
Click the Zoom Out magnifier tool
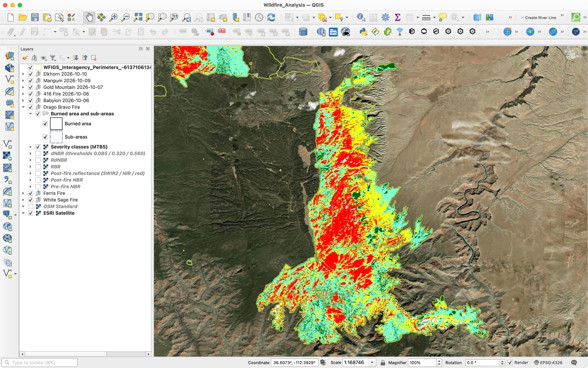tap(126, 17)
